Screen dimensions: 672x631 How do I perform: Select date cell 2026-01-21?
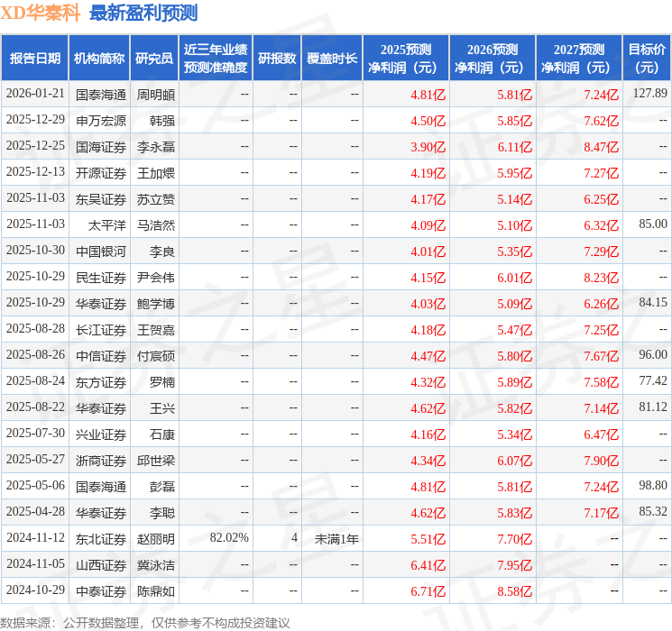tap(35, 94)
